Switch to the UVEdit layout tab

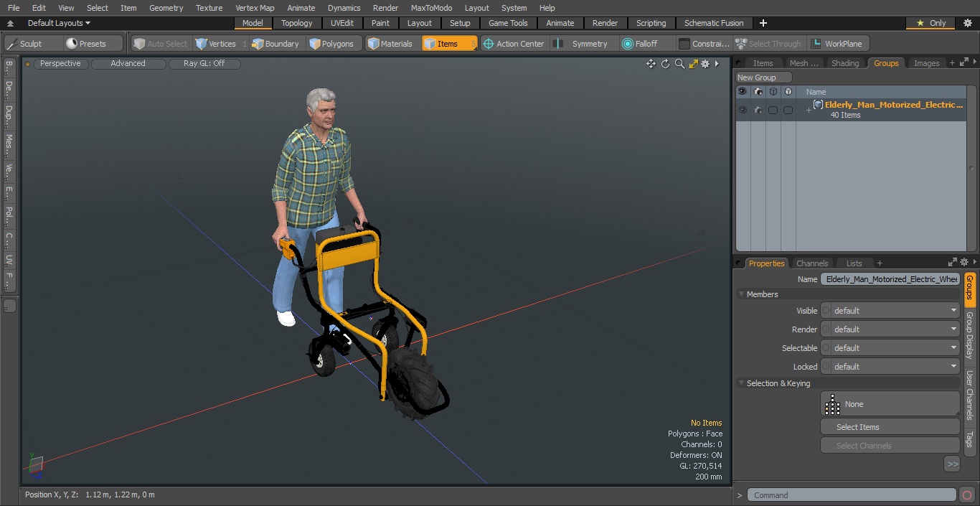(341, 23)
